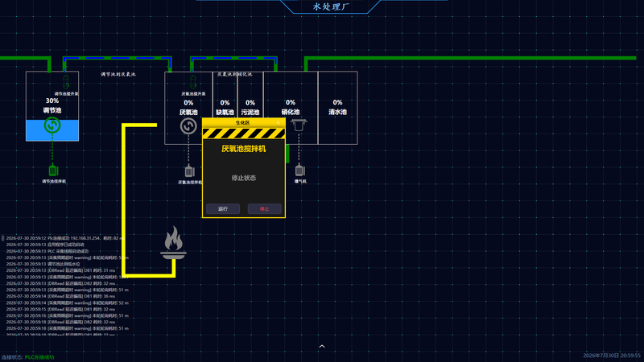
Task: Click the 生化区 popup title bar
Action: [244, 123]
